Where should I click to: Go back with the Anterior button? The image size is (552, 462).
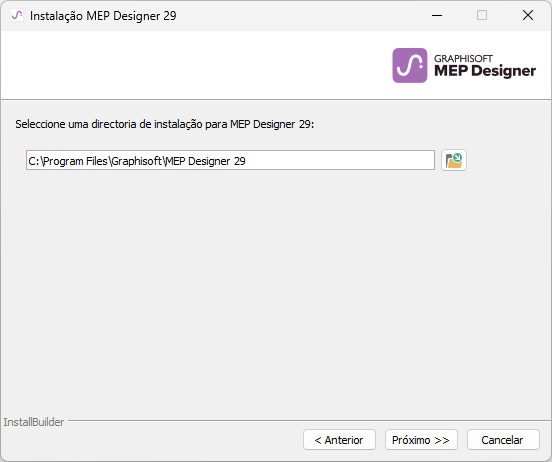click(x=339, y=439)
